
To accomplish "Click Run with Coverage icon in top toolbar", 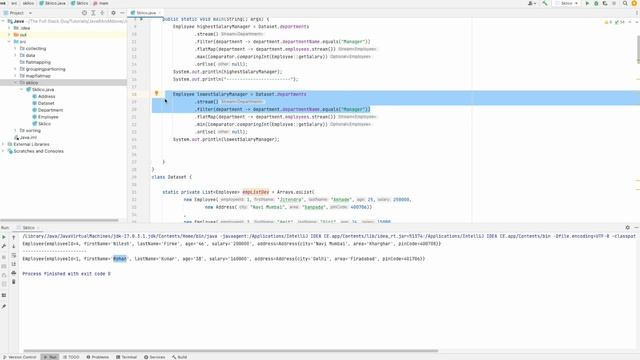I will pyautogui.click(x=605, y=3).
